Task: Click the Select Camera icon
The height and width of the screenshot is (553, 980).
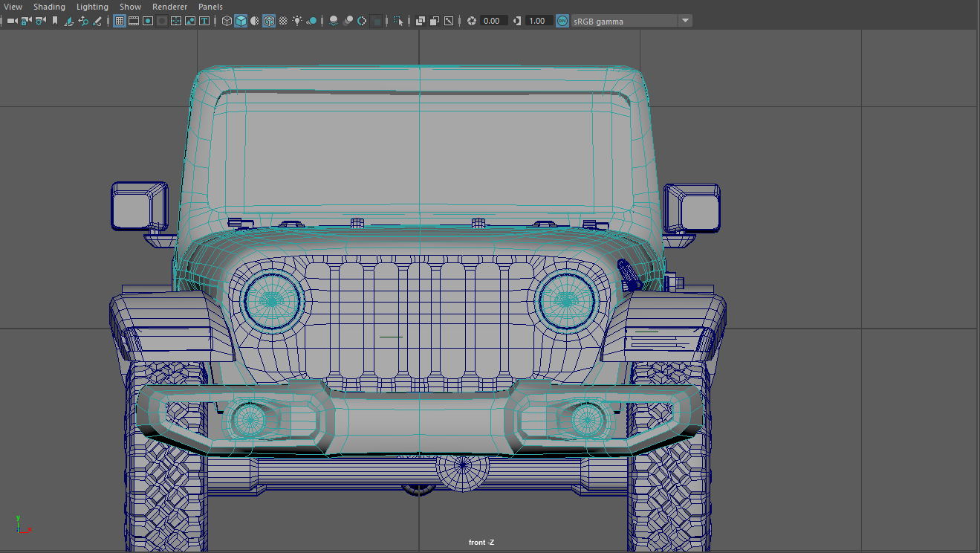Action: pos(12,21)
